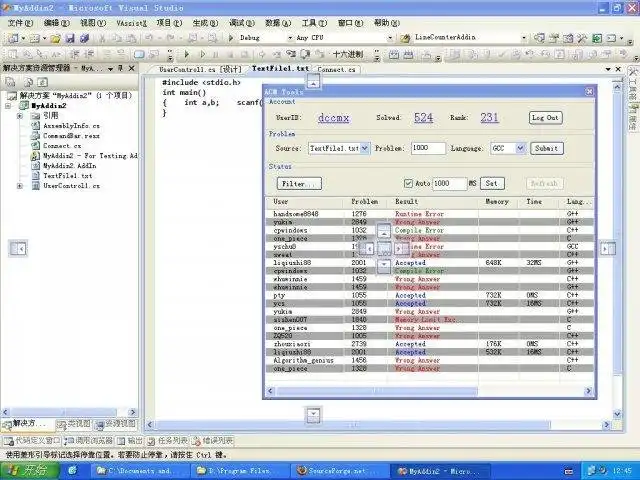Open the 524 solved count link
The height and width of the screenshot is (480, 640).
423,118
